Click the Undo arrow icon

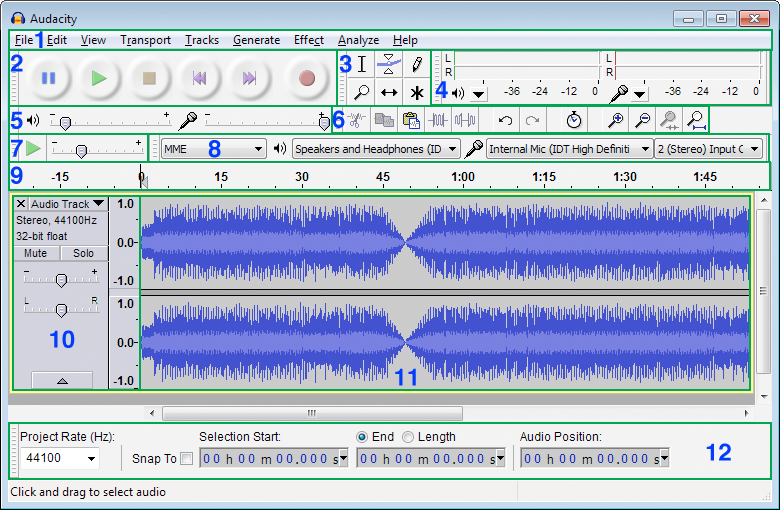(506, 120)
